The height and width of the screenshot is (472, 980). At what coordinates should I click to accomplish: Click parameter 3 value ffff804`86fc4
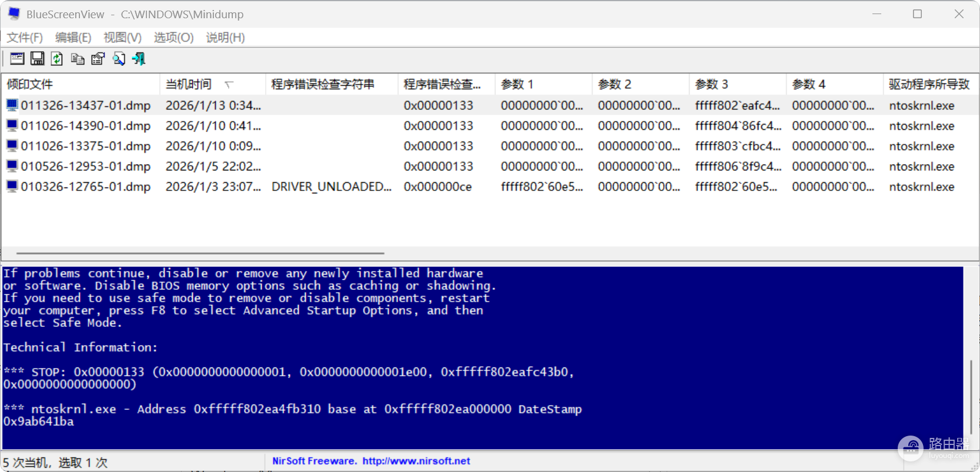point(738,126)
